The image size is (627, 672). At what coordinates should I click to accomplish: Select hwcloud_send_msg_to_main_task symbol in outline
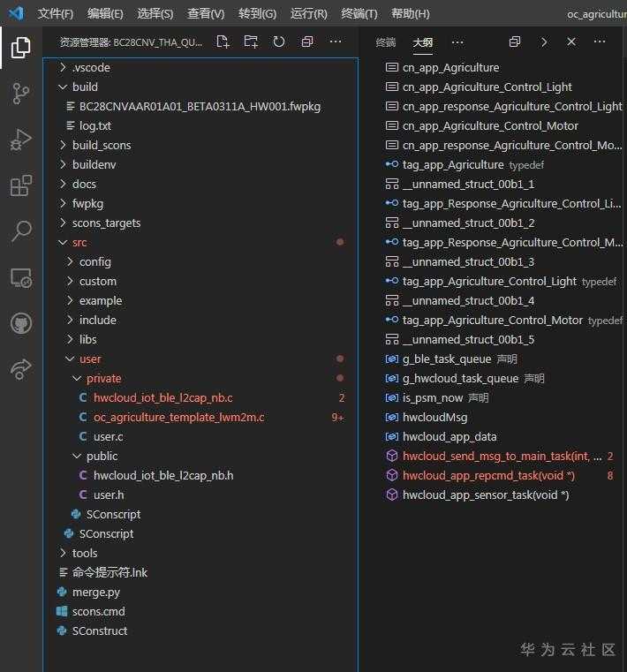493,456
